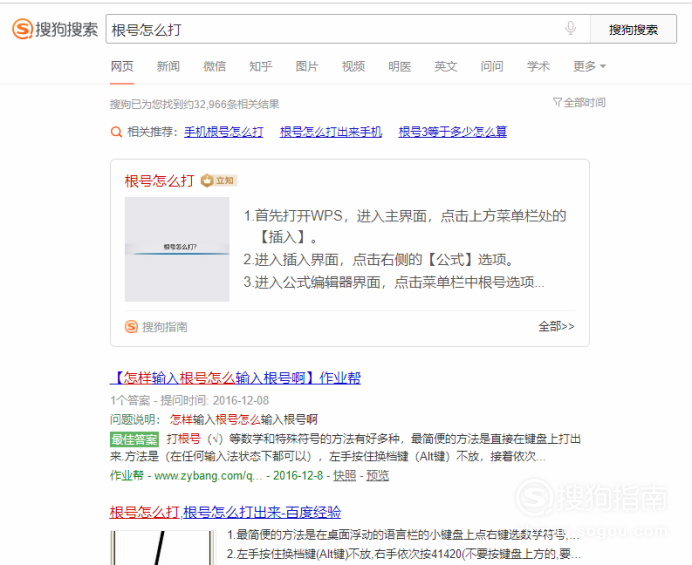Click step 2 text about 公式 option
This screenshot has width=692, height=565.
tap(379, 260)
